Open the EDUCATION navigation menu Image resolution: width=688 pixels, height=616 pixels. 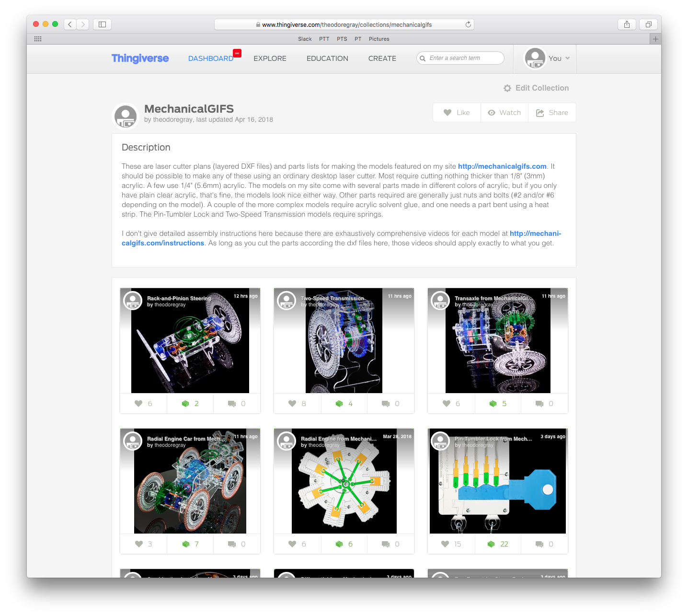coord(327,58)
